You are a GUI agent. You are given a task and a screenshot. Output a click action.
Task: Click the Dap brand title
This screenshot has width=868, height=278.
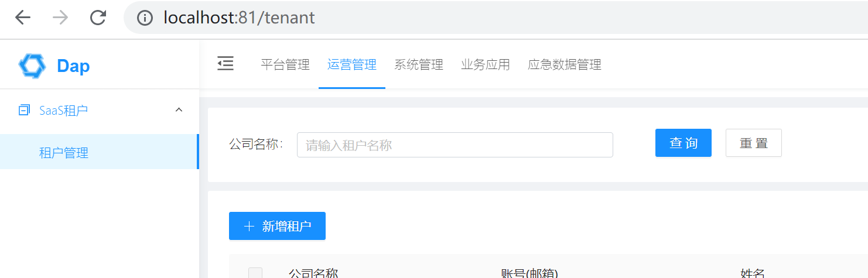pyautogui.click(x=73, y=66)
